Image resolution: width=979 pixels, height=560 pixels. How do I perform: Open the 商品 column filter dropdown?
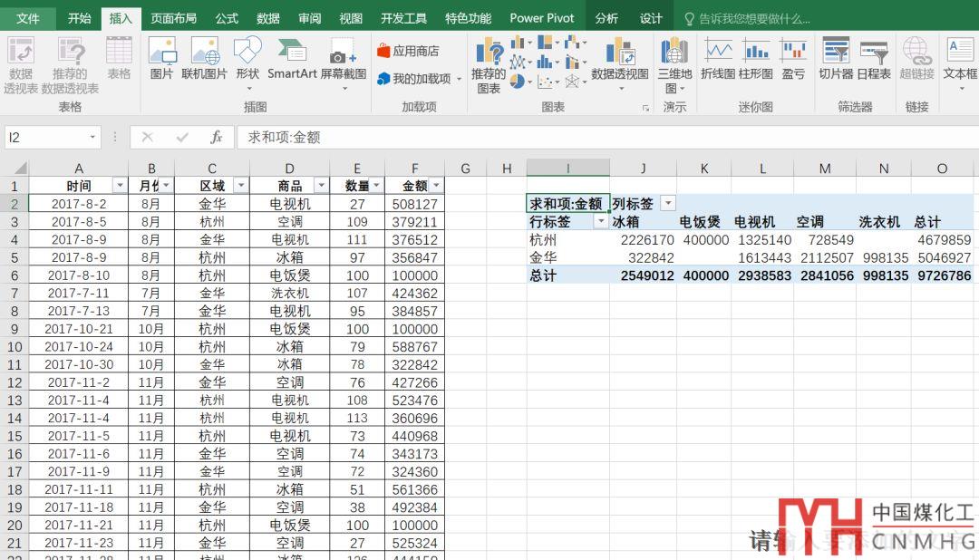pos(318,186)
